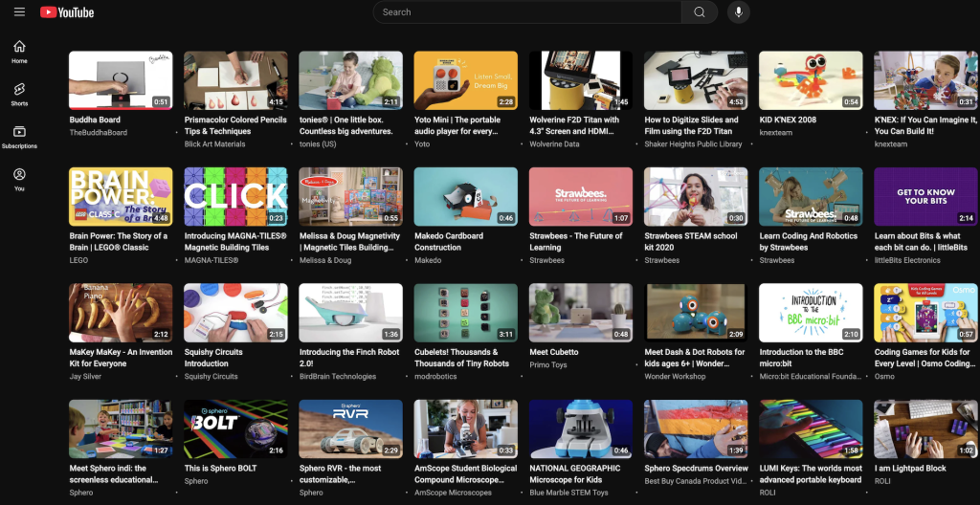Open the Buddha Board video thumbnail
This screenshot has height=505, width=980.
(121, 80)
